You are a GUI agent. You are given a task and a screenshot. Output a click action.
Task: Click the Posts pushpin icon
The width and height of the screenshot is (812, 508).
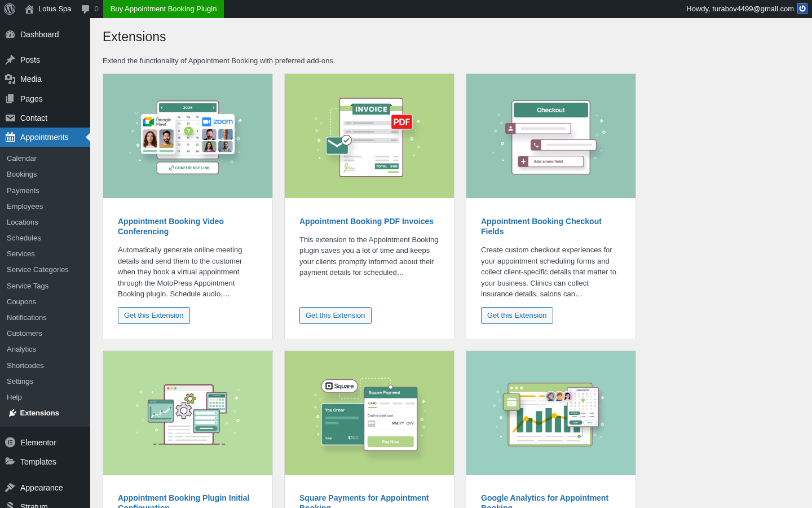point(10,60)
